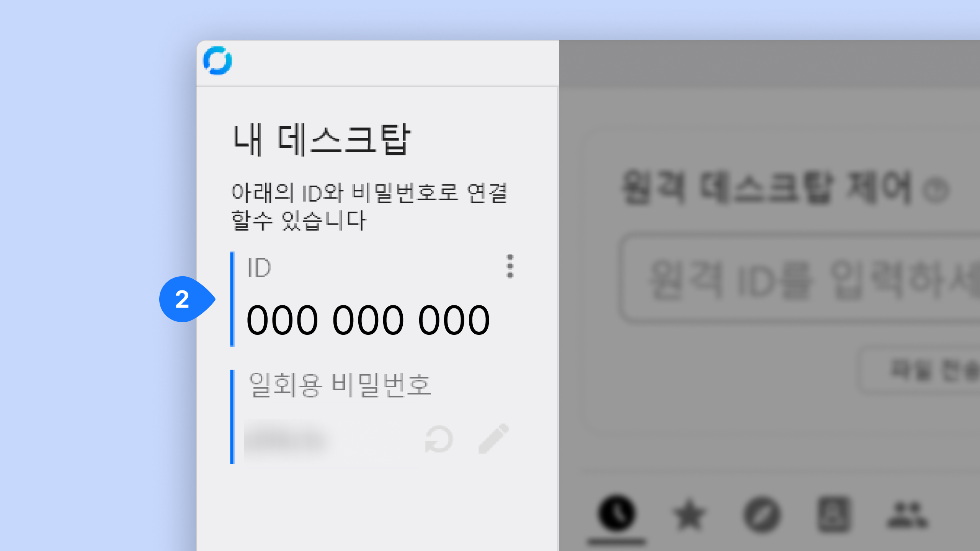Open the three-dot menu beside ID

pos(510,266)
